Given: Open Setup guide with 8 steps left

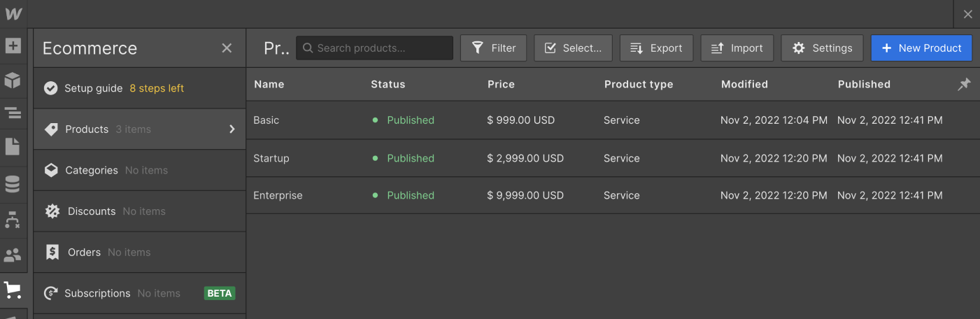Looking at the screenshot, I should (140, 88).
